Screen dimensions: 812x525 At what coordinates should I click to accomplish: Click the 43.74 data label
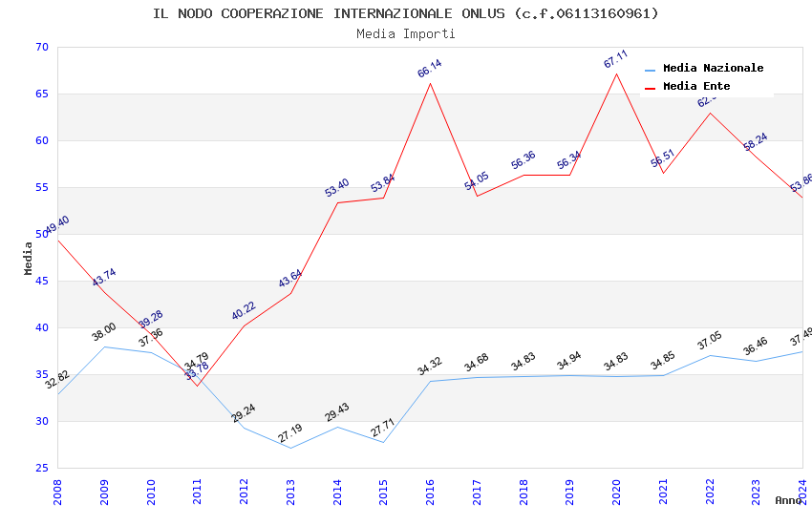104,277
